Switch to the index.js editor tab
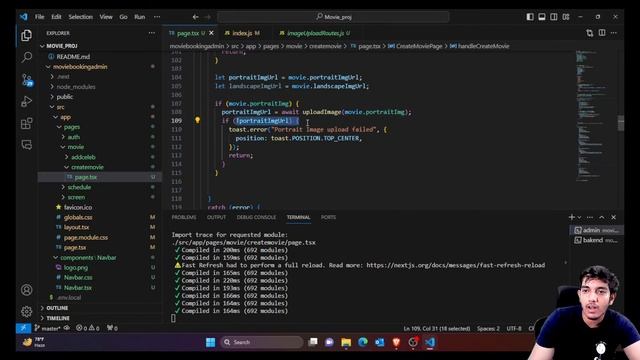Screen dimensions: 640x360 coord(242,33)
